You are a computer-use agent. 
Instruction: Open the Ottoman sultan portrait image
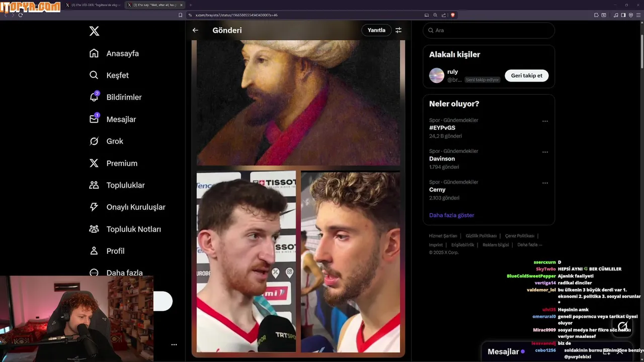pos(298,103)
